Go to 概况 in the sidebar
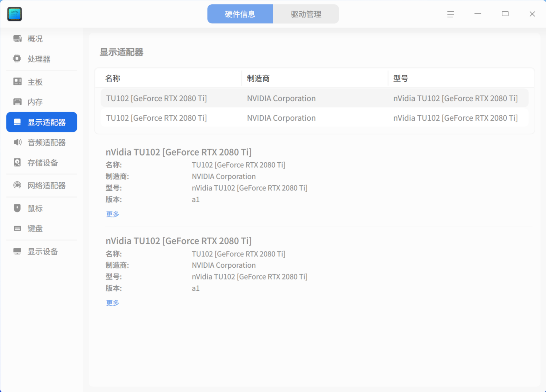 coord(41,39)
